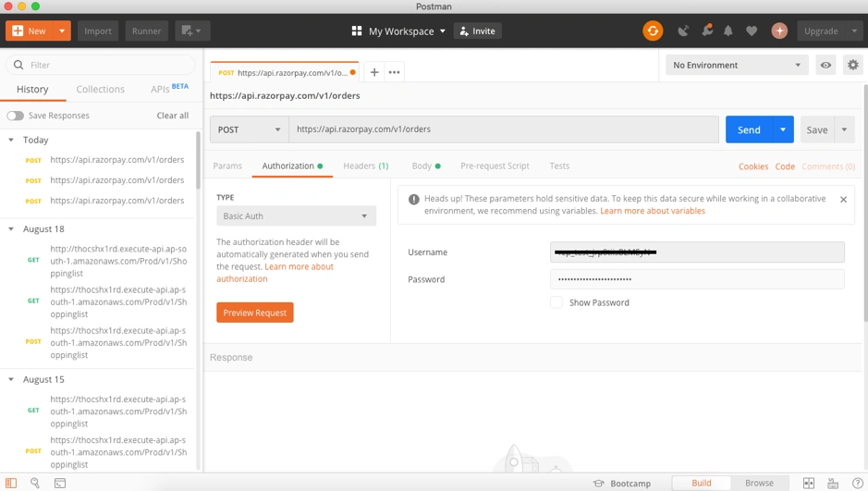Click the Username input field
Image resolution: width=868 pixels, height=491 pixels.
(697, 252)
